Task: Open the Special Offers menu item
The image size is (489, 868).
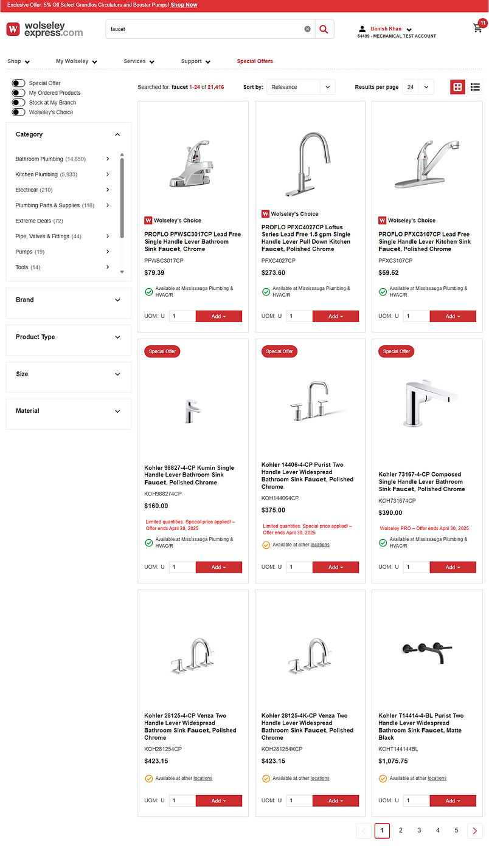Action: click(255, 61)
